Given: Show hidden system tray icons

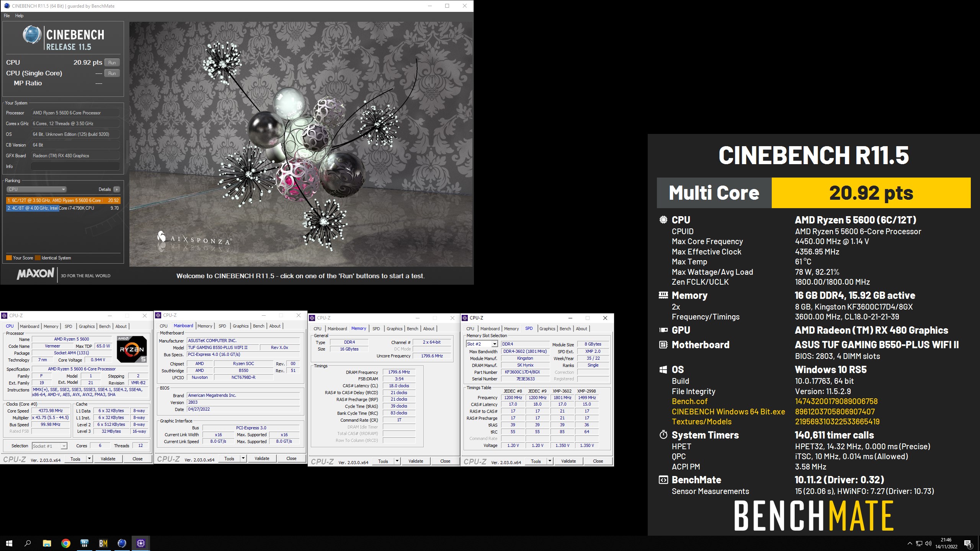Looking at the screenshot, I should [x=910, y=543].
